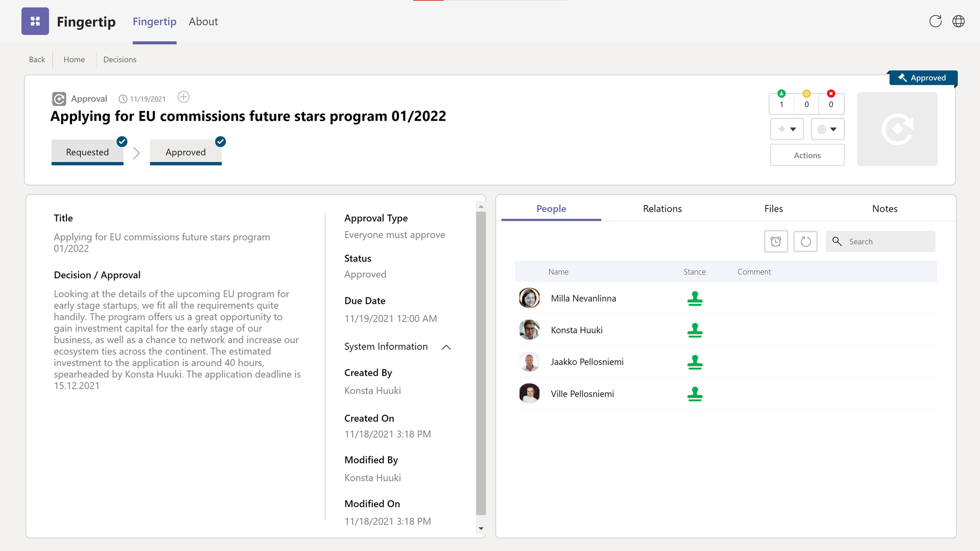Click the Created By value Konsta Huuki
Image resolution: width=980 pixels, height=551 pixels.
(x=373, y=391)
